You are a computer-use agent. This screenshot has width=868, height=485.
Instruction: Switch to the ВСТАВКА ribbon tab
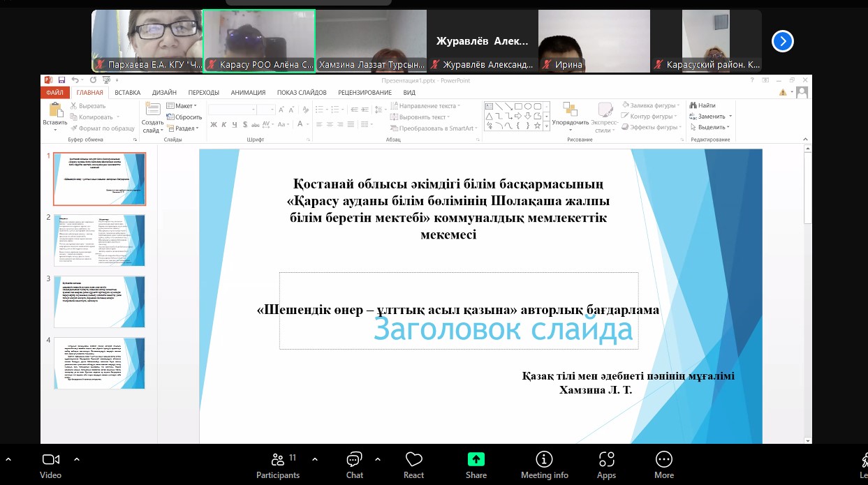pos(128,92)
